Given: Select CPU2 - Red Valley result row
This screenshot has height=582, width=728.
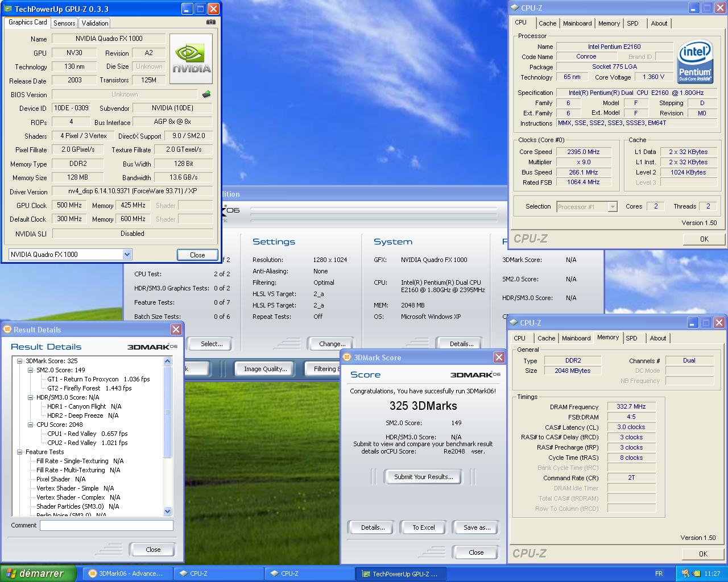Looking at the screenshot, I should [x=87, y=443].
